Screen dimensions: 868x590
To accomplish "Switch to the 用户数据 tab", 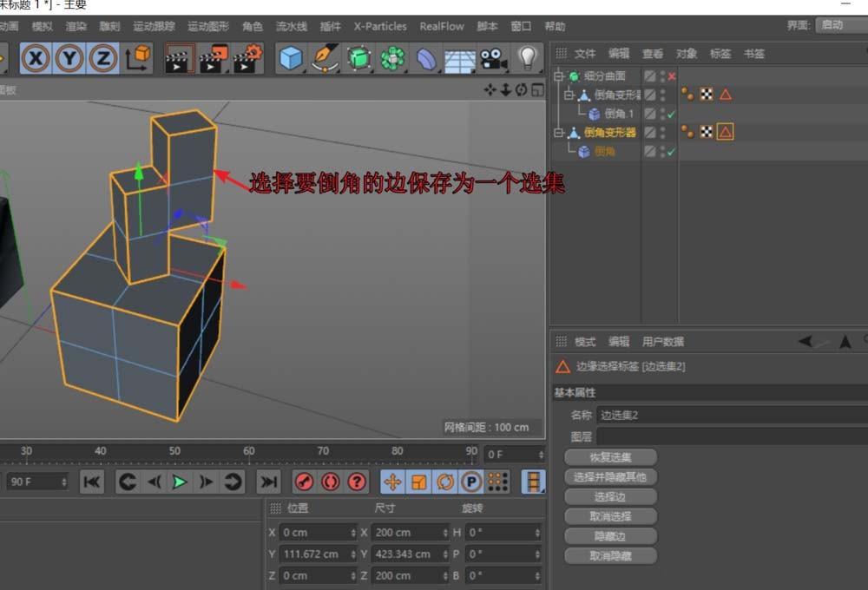I will coord(664,341).
